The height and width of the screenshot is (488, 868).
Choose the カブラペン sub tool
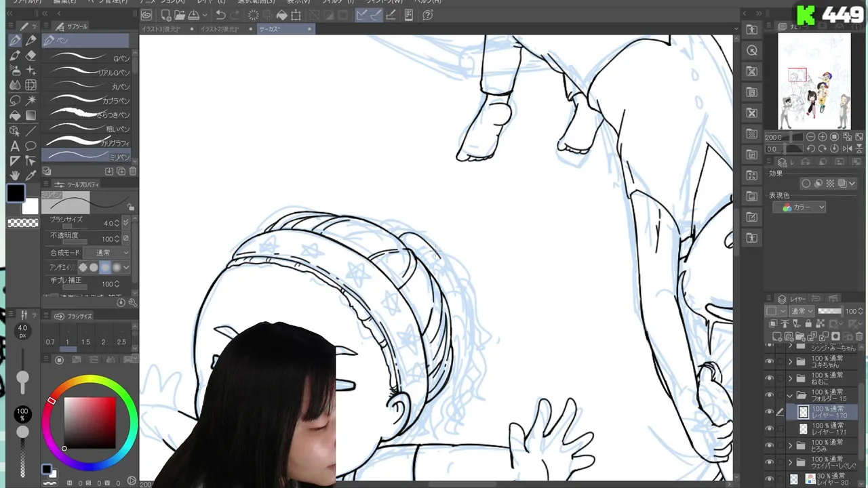tap(86, 100)
